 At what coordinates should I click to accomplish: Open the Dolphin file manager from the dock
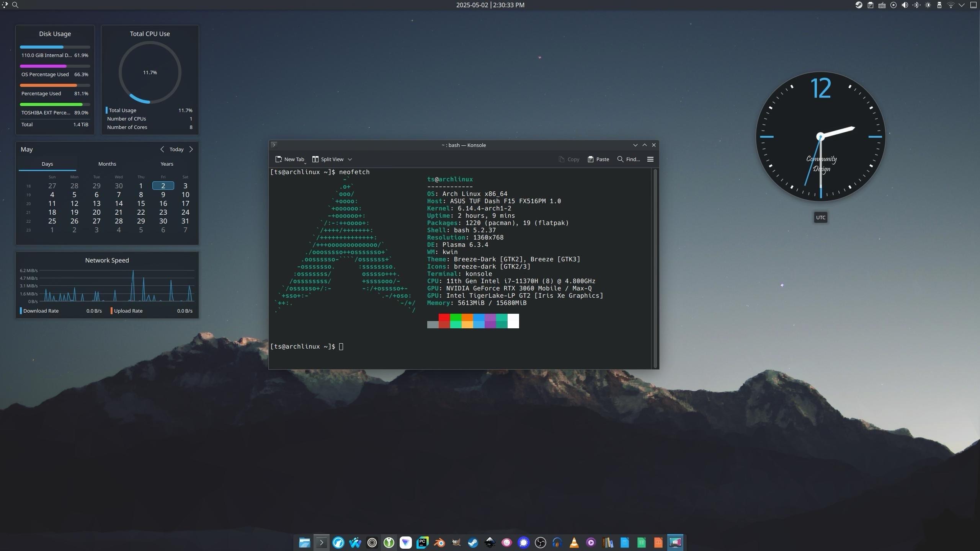[304, 542]
